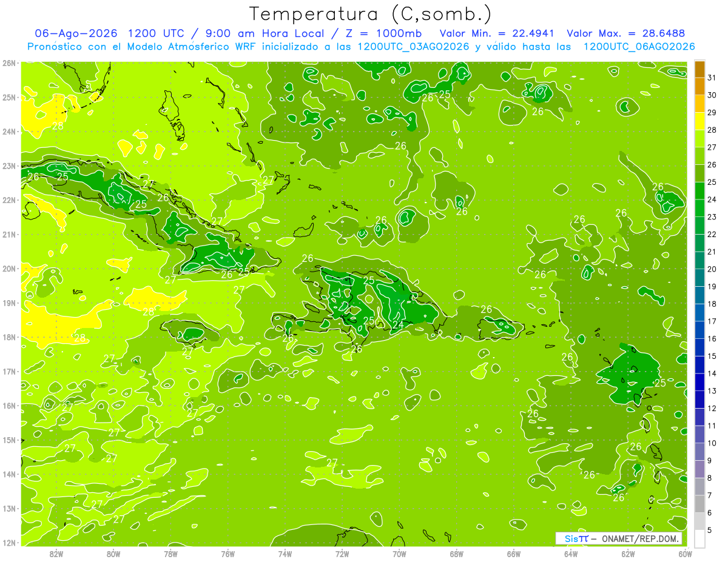This screenshot has width=728, height=562.
Task: Select the 24N latitude axis label
Action: (8, 132)
